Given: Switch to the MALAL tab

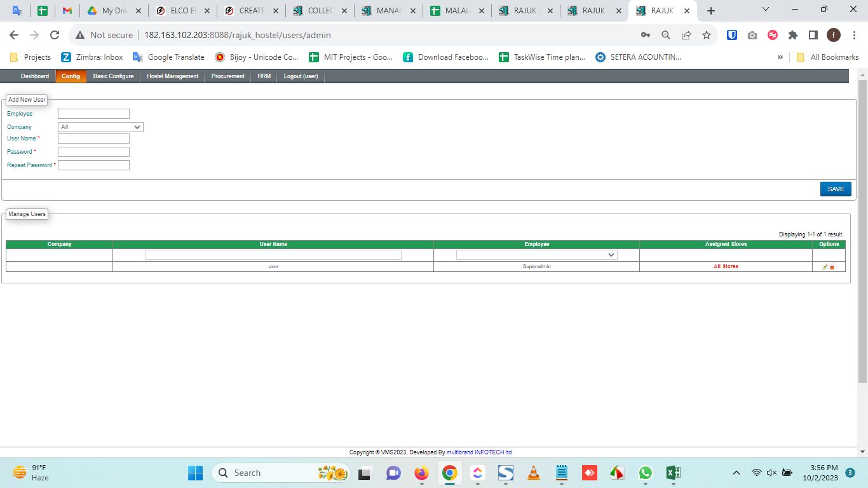Looking at the screenshot, I should point(456,11).
